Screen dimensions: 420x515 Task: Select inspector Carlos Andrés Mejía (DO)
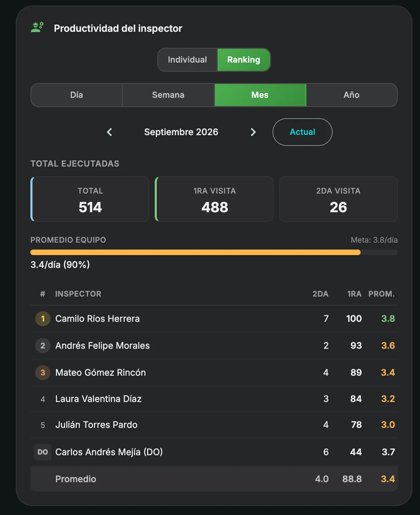109,452
